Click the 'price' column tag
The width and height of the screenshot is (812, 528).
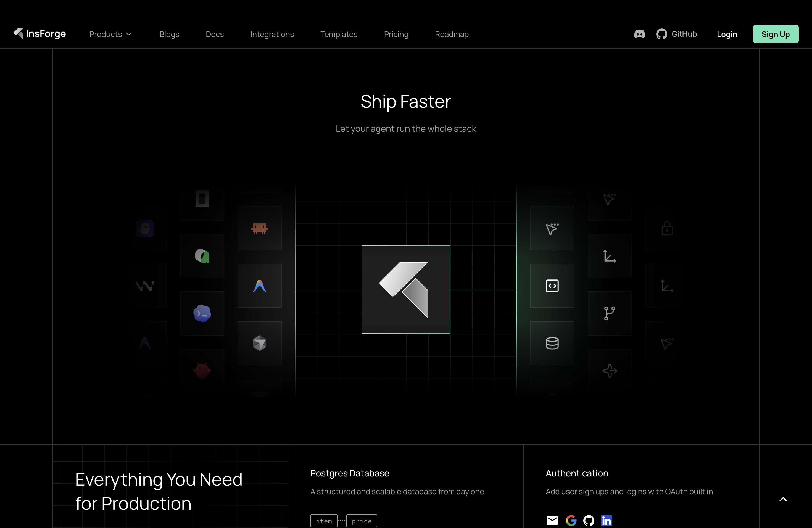[x=362, y=521]
